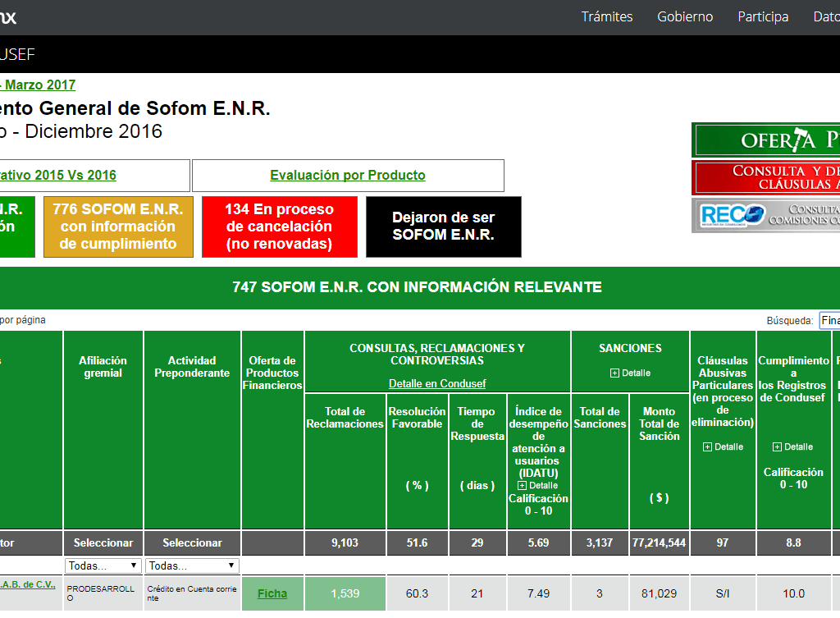Screen dimensions: 840x618
Task: Click first row IDATU value 7.49
Action: (538, 593)
